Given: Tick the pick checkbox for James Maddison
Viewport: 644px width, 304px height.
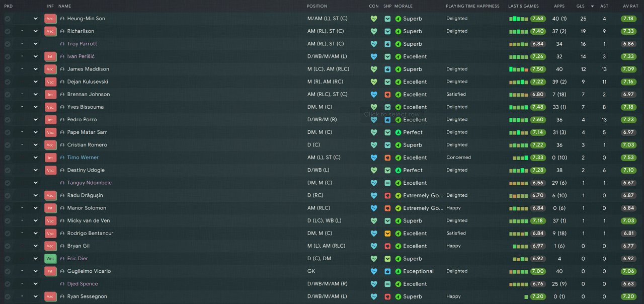Looking at the screenshot, I should tap(8, 69).
